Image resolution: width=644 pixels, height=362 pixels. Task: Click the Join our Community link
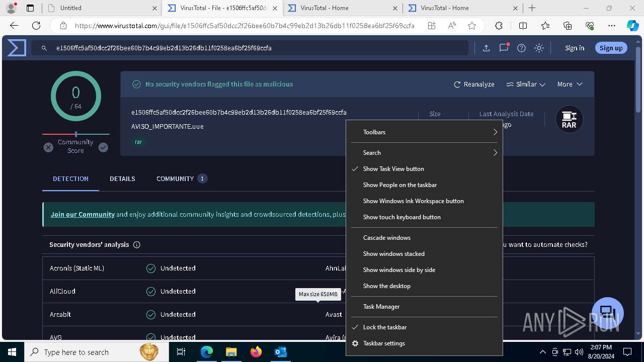click(83, 214)
